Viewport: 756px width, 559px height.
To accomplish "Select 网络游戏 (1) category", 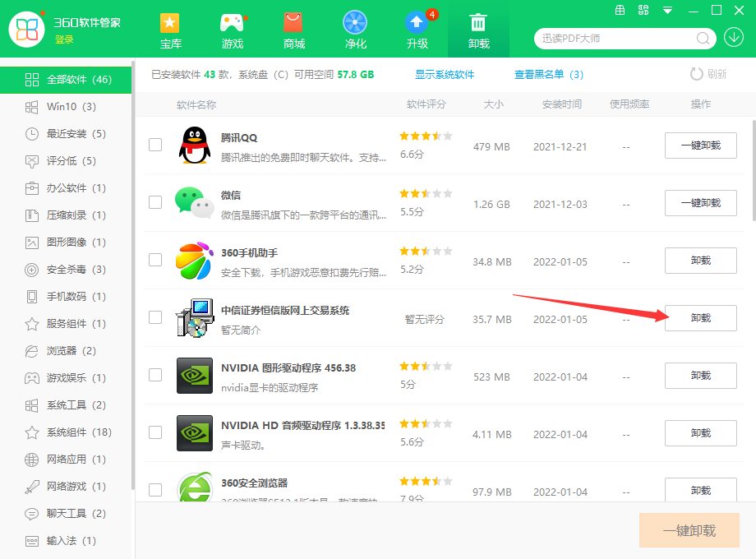I will pyautogui.click(x=66, y=486).
